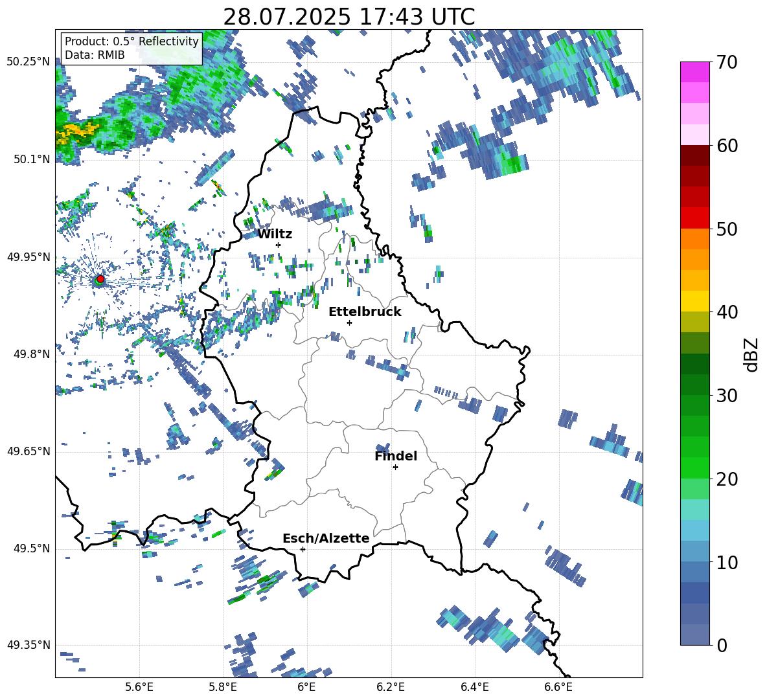Click the Ettelbruck city label
Viewport: 767px width, 700px height.
click(x=365, y=312)
